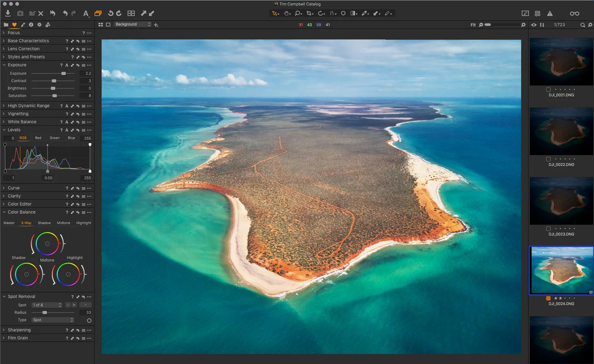Viewport: 594px width, 364px height.
Task: Select the Pan hand tool
Action: tap(287, 13)
